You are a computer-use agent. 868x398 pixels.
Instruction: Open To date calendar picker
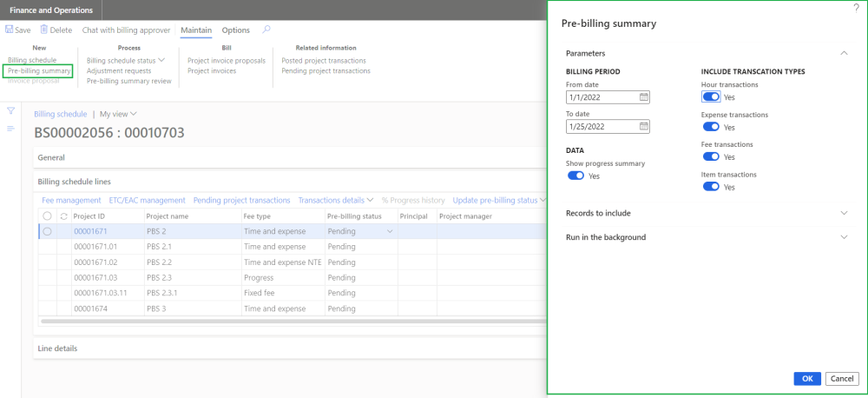coord(643,126)
